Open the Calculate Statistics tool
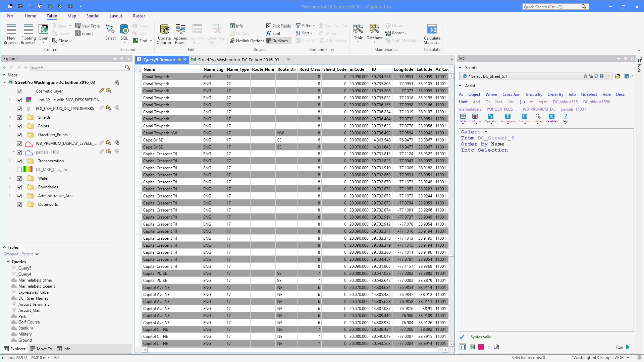Image resolution: width=644 pixels, height=362 pixels. pyautogui.click(x=432, y=34)
